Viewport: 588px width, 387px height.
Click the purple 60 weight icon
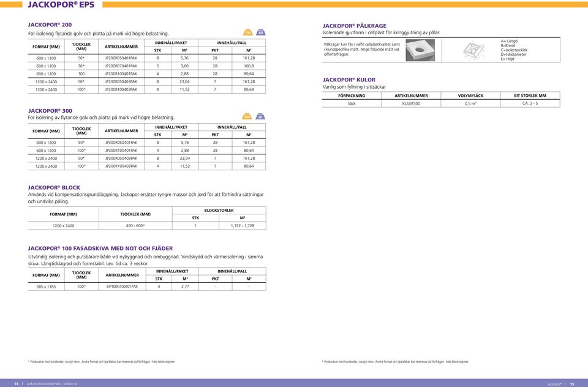click(x=261, y=32)
